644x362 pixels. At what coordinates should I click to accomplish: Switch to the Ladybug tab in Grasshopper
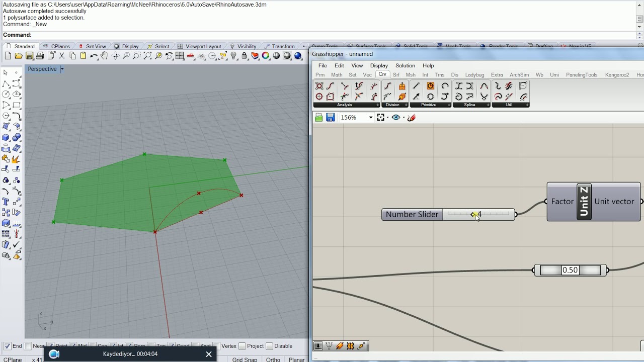tap(474, 75)
